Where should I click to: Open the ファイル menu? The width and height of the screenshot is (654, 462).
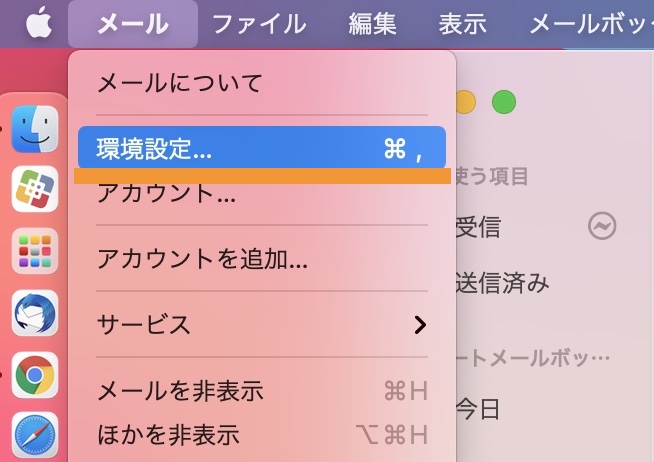(x=259, y=23)
